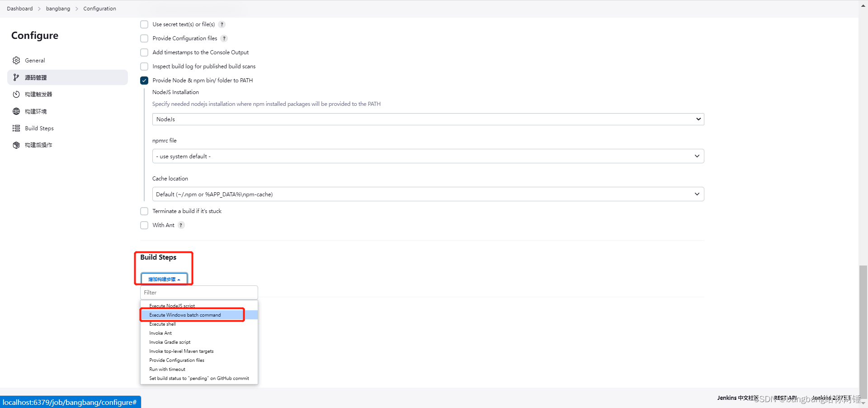Open the NodeJS Installation dropdown
The height and width of the screenshot is (408, 868).
(428, 119)
